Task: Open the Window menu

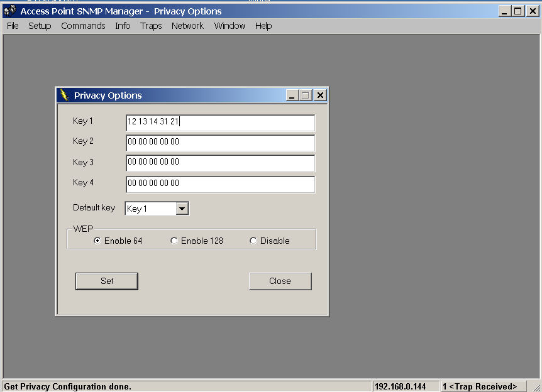Action: pyautogui.click(x=230, y=26)
